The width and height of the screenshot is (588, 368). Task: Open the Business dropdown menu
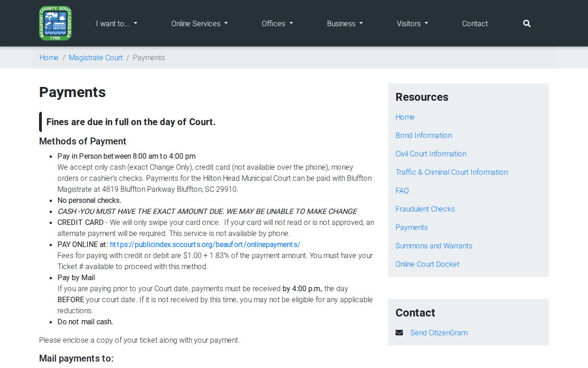(x=345, y=23)
